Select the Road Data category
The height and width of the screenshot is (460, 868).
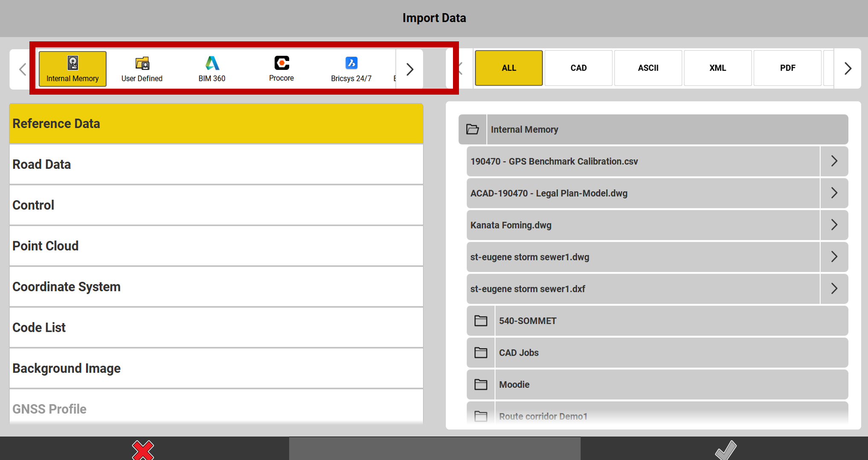point(216,164)
